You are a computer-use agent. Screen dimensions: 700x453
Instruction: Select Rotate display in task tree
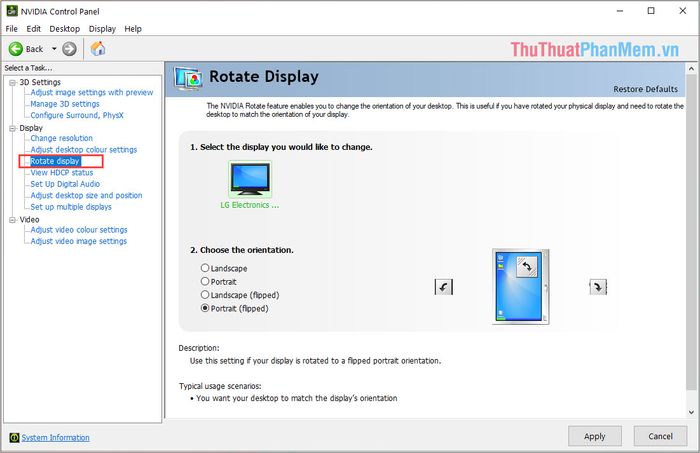tap(55, 161)
